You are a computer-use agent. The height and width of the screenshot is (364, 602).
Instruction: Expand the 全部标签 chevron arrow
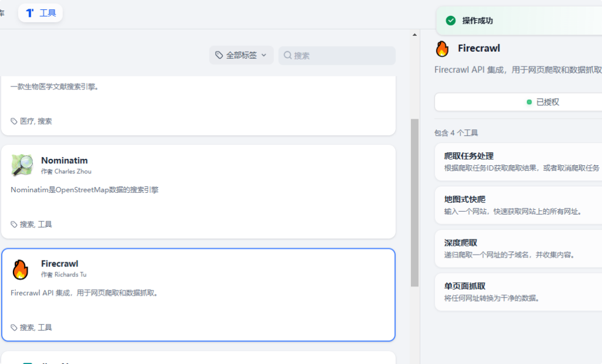pos(264,55)
